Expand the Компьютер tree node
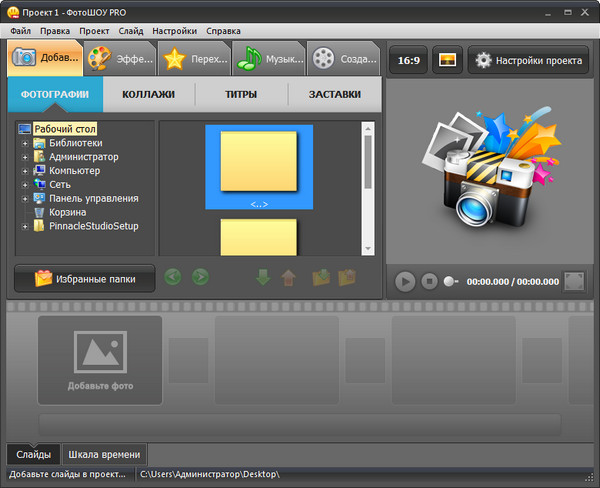600x488 pixels. pyautogui.click(x=24, y=171)
